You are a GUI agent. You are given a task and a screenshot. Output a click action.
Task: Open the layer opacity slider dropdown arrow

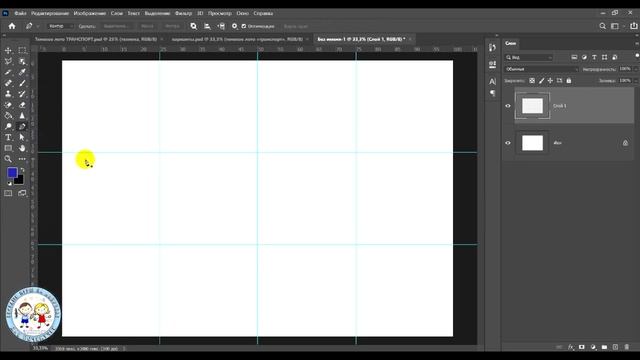[636, 69]
